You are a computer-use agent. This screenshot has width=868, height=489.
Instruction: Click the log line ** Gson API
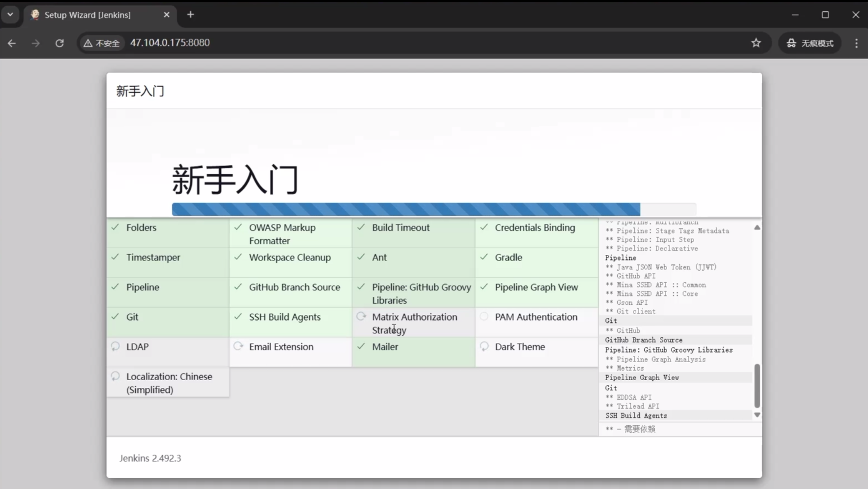(x=626, y=303)
